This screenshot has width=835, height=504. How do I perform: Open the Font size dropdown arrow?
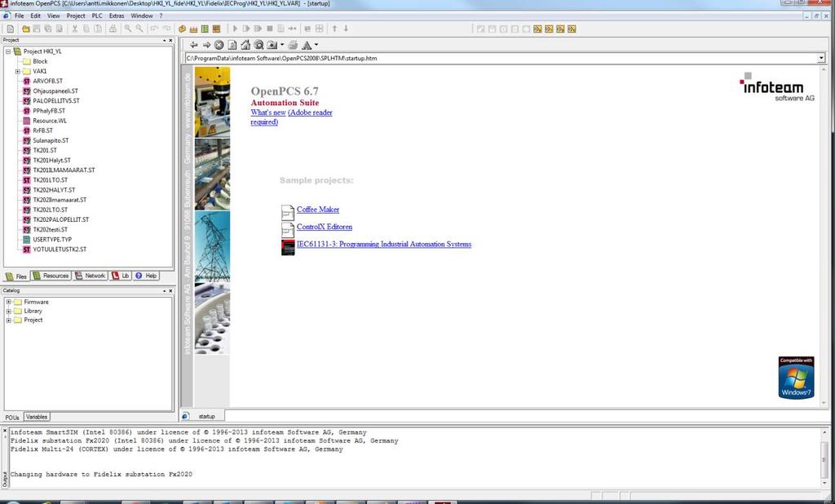tap(316, 46)
